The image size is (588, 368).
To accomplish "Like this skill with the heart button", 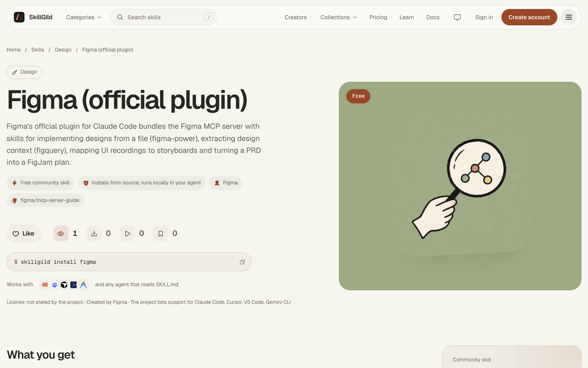I will 24,233.
